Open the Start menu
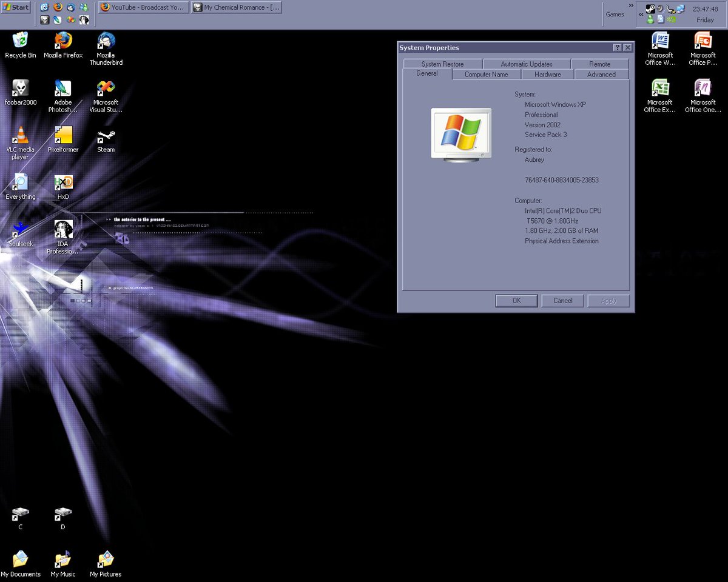The height and width of the screenshot is (582, 728). tap(16, 7)
